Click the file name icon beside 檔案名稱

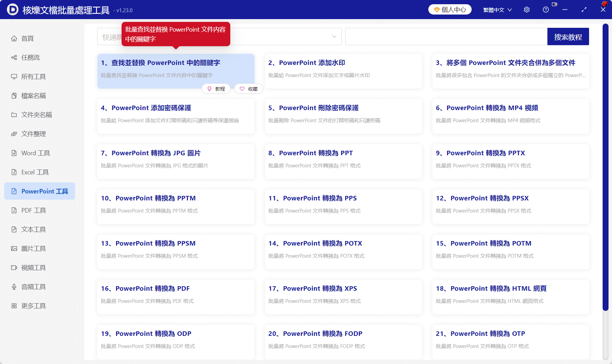14,96
